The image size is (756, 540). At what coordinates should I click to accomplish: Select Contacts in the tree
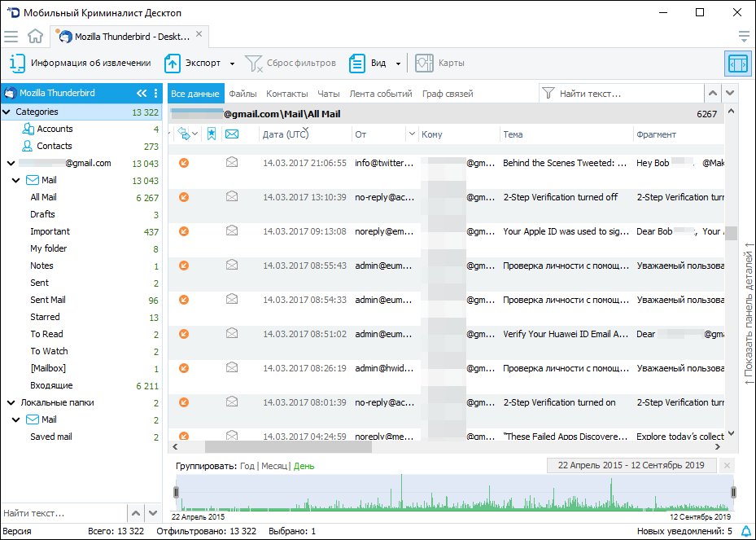coord(54,146)
